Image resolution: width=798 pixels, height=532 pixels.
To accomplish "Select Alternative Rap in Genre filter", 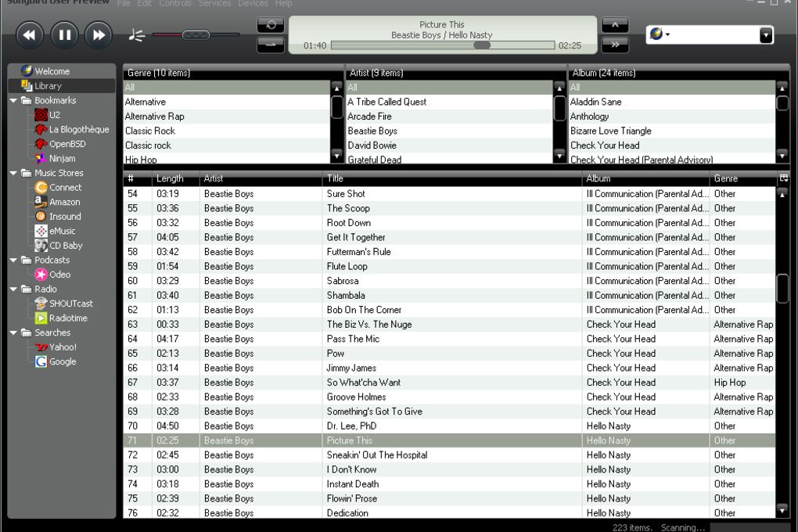I will point(226,117).
